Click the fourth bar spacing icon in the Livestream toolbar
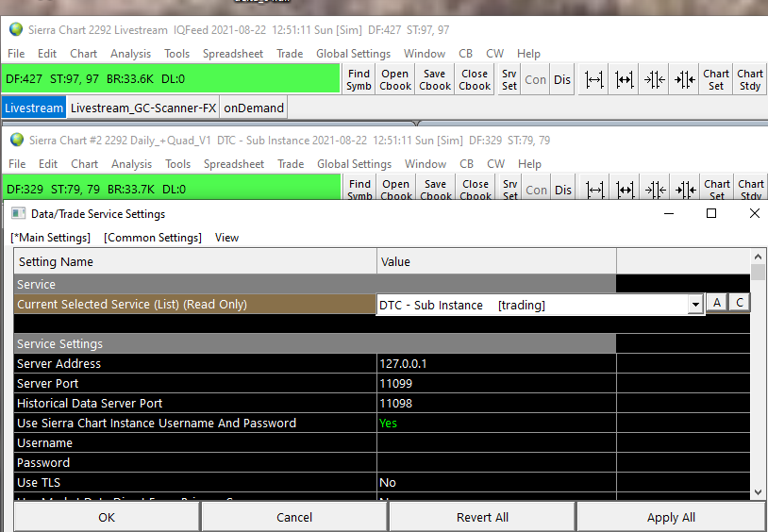This screenshot has height=532, width=768. (684, 79)
